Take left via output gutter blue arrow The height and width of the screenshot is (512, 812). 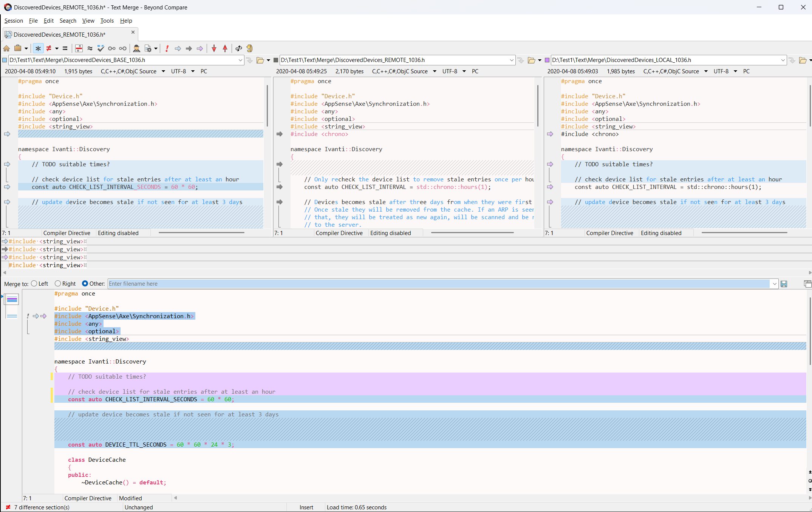pyautogui.click(x=36, y=316)
